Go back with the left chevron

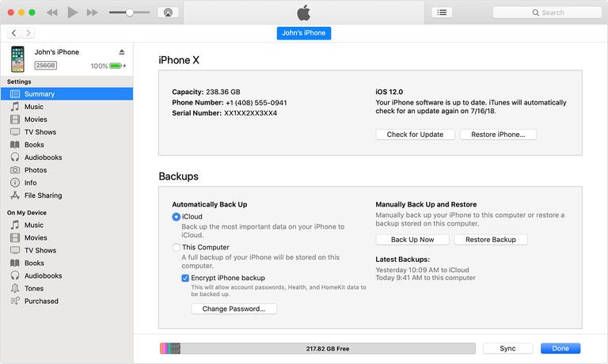[x=14, y=33]
